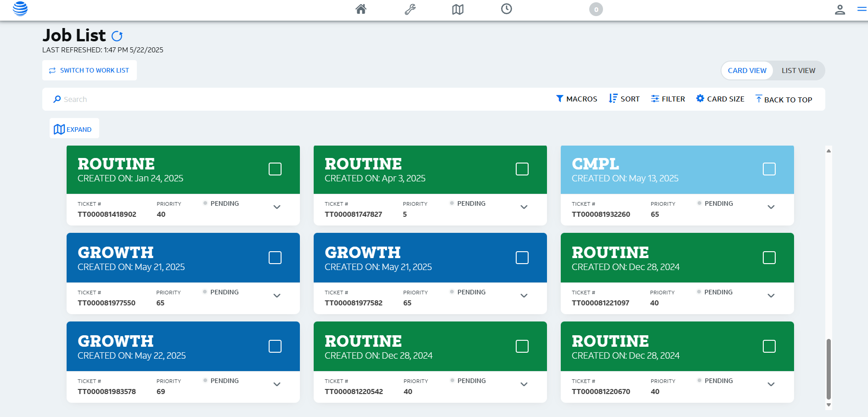Open the wrench tools icon

pyautogui.click(x=410, y=9)
